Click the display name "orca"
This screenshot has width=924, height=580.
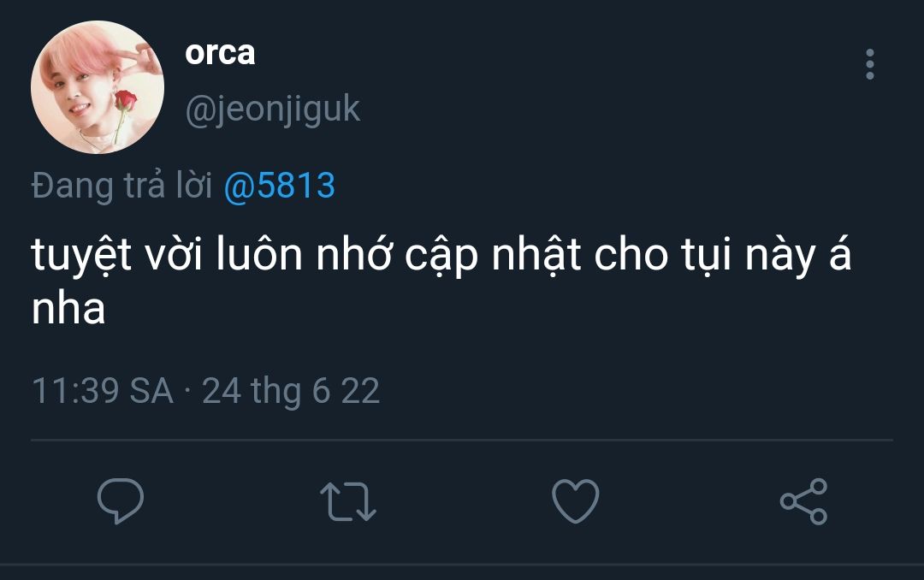(220, 53)
